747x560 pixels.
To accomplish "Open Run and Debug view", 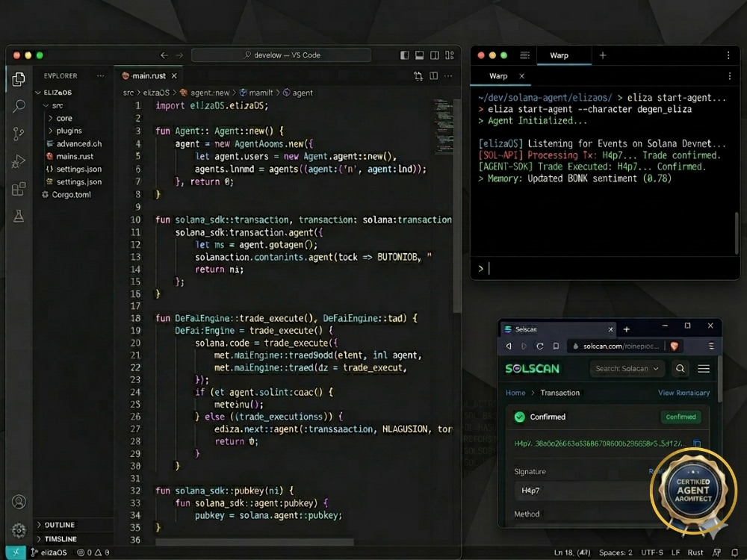I will [19, 161].
